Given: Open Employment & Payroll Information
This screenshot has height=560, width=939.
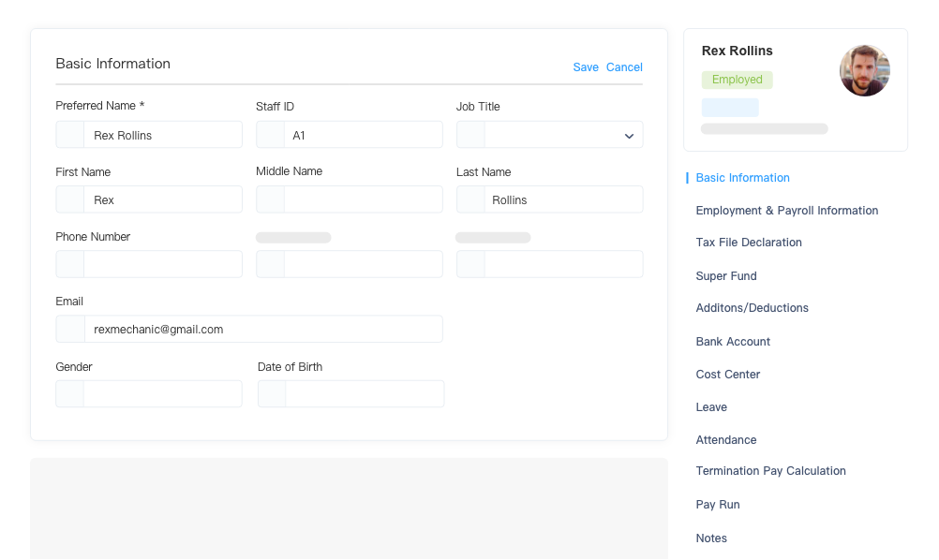Looking at the screenshot, I should (787, 211).
